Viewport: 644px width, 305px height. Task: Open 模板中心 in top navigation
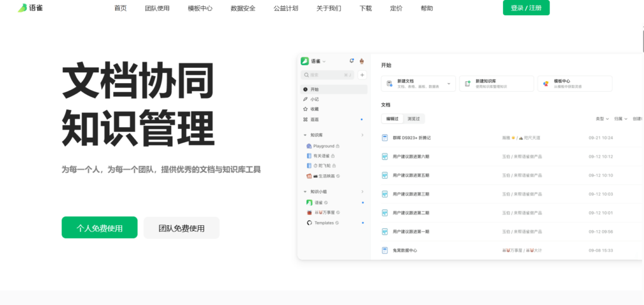pos(200,9)
